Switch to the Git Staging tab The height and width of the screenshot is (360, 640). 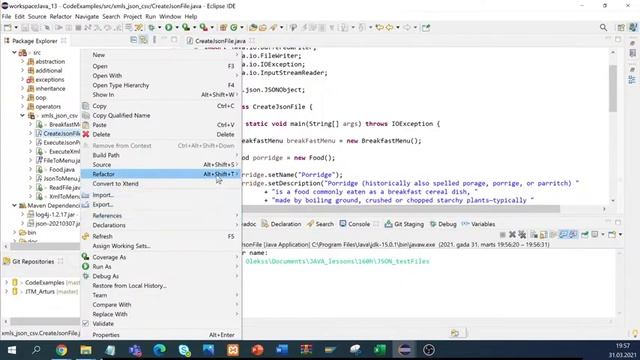404,224
